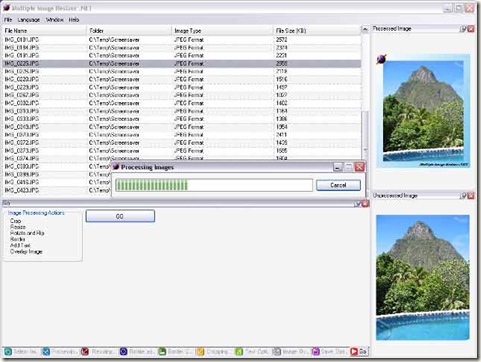Select Rotate and Flip action
Image resolution: width=481 pixels, height=362 pixels.
coord(27,233)
